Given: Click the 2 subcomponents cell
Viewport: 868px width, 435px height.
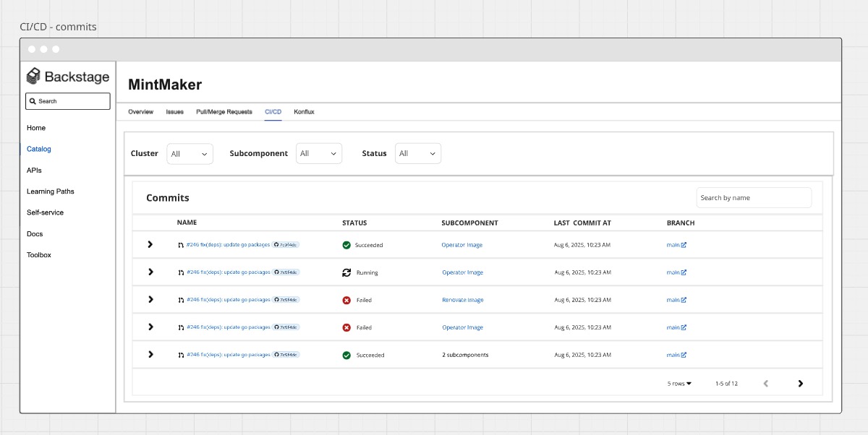Looking at the screenshot, I should coord(465,355).
